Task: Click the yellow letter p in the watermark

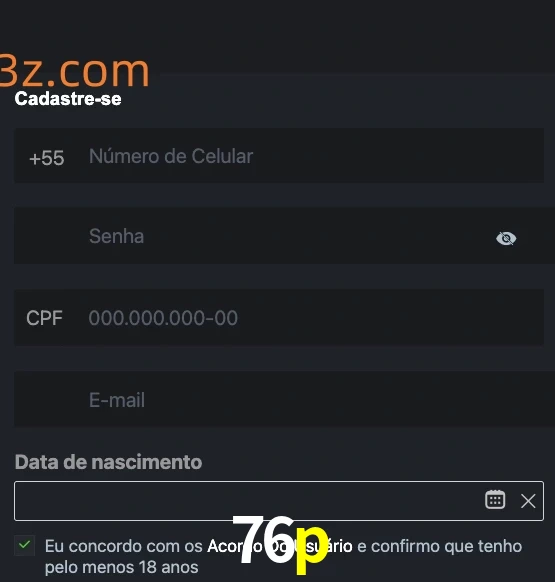Action: point(312,549)
